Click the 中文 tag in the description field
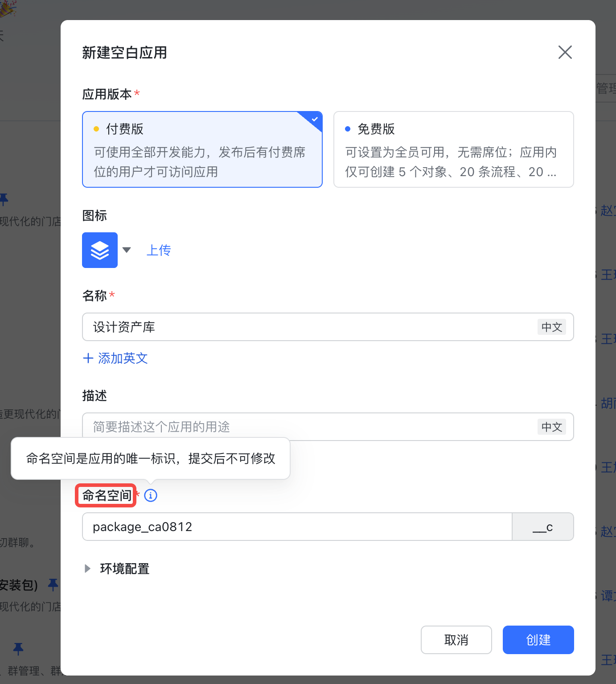The width and height of the screenshot is (616, 684). (x=552, y=427)
